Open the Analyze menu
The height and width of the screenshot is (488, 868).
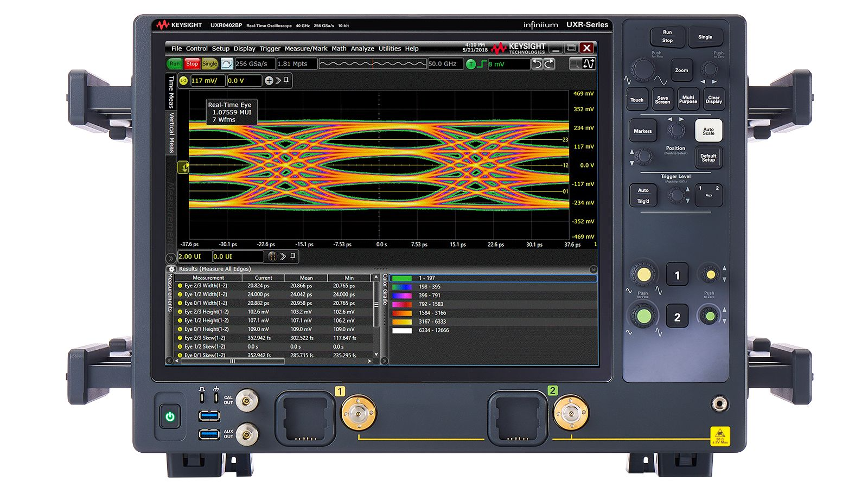[x=362, y=49]
